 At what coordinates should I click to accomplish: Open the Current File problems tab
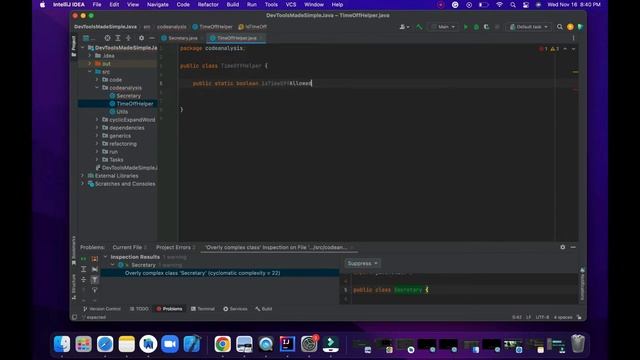[x=129, y=247]
